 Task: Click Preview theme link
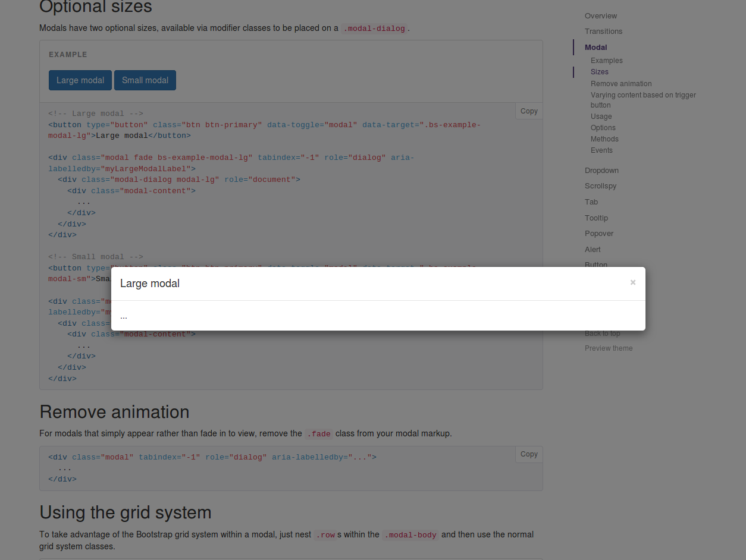(x=609, y=348)
